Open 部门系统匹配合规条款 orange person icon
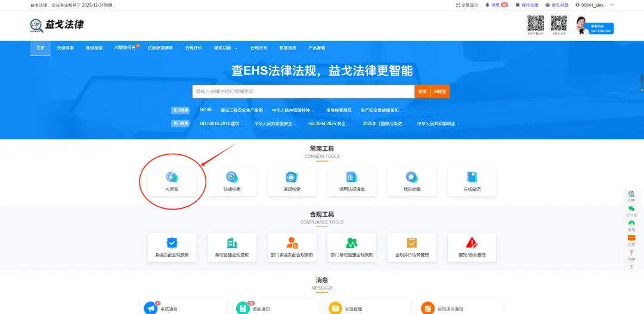The height and width of the screenshot is (314, 644). click(x=292, y=243)
